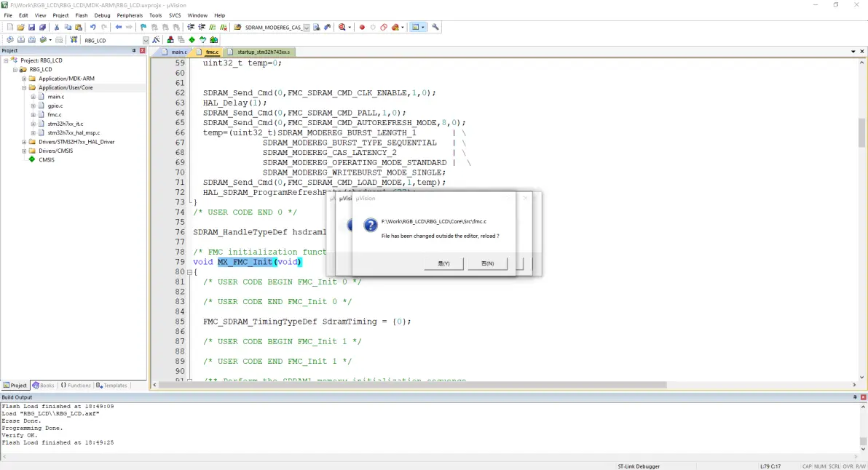The image size is (868, 470).
Task: Click 否(N) to decline reload
Action: [487, 263]
